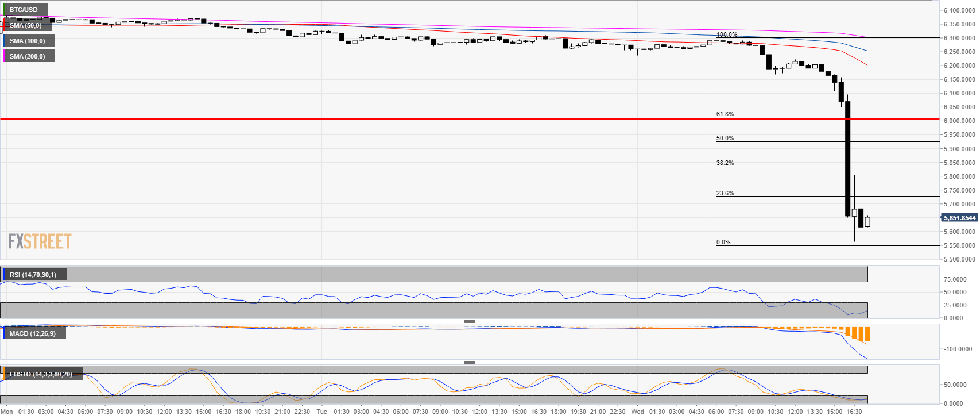
Task: Open the FUSTO (14,3,3,80,20) indicator label
Action: pyautogui.click(x=41, y=374)
